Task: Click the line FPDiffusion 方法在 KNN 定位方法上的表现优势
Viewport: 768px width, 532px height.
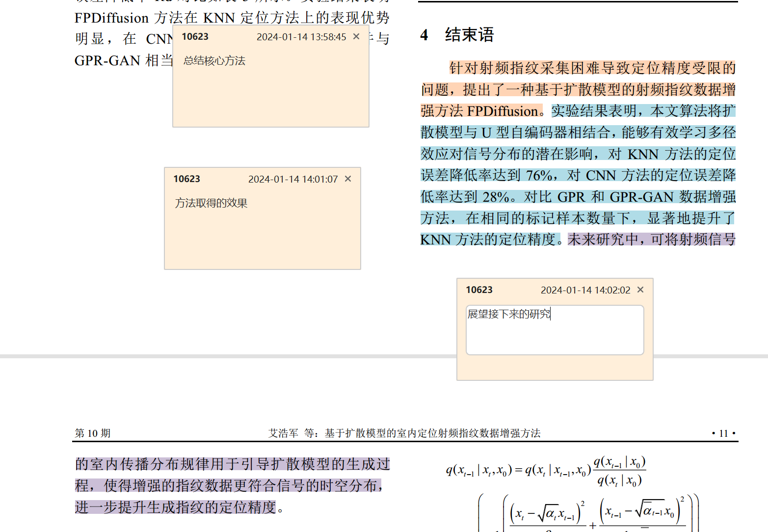Action: point(232,18)
